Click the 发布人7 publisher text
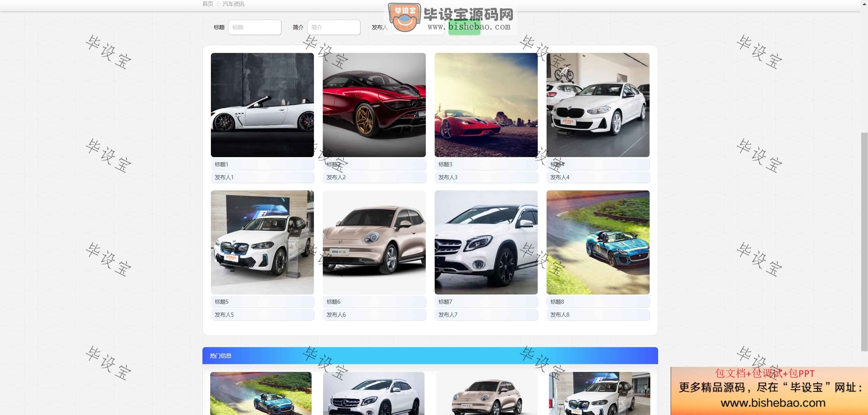 click(x=448, y=315)
